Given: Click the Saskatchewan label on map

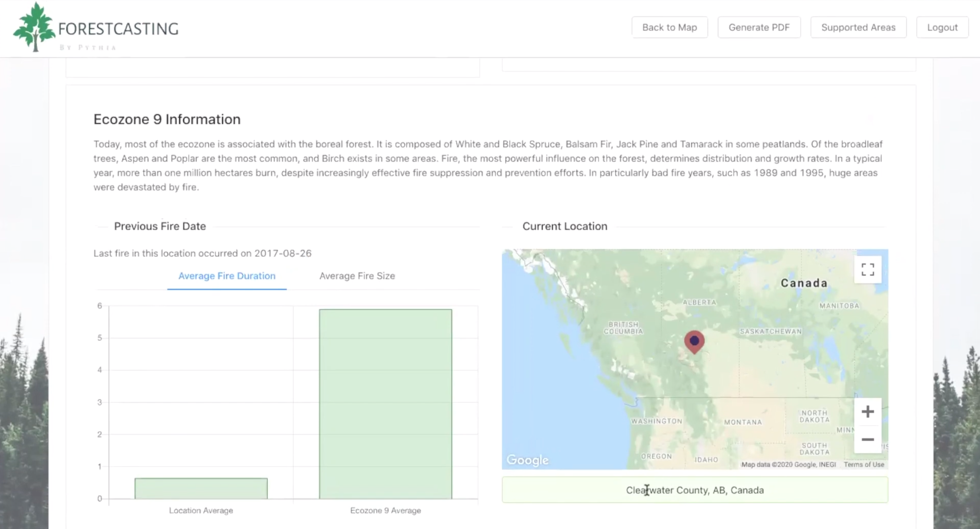Looking at the screenshot, I should (770, 331).
